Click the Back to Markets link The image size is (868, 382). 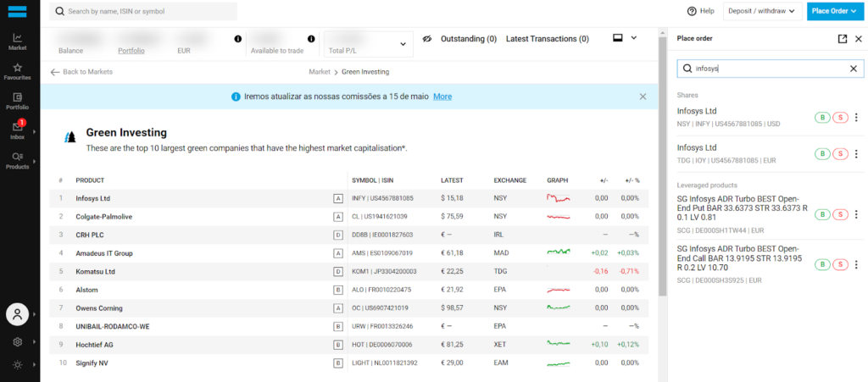[81, 72]
